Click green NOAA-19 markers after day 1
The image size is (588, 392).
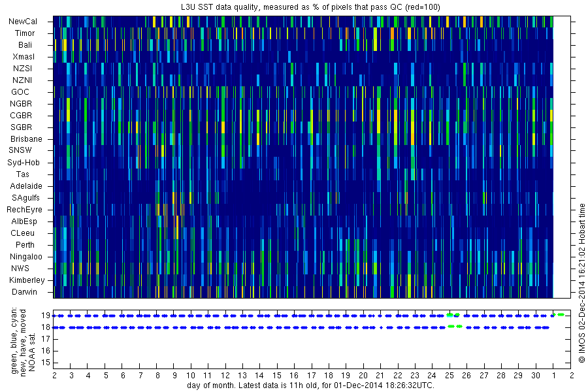click(x=559, y=314)
